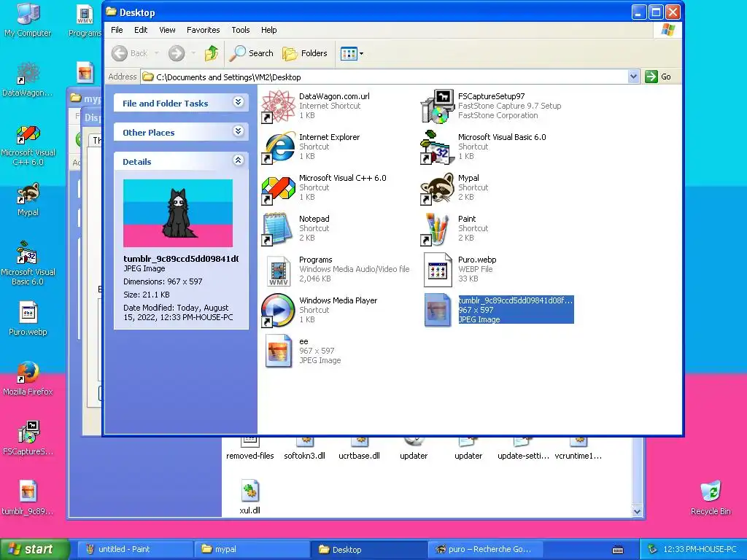Select FSCaptureS... setup icon on desktop
Image resolution: width=747 pixels, height=560 pixels.
pos(28,438)
